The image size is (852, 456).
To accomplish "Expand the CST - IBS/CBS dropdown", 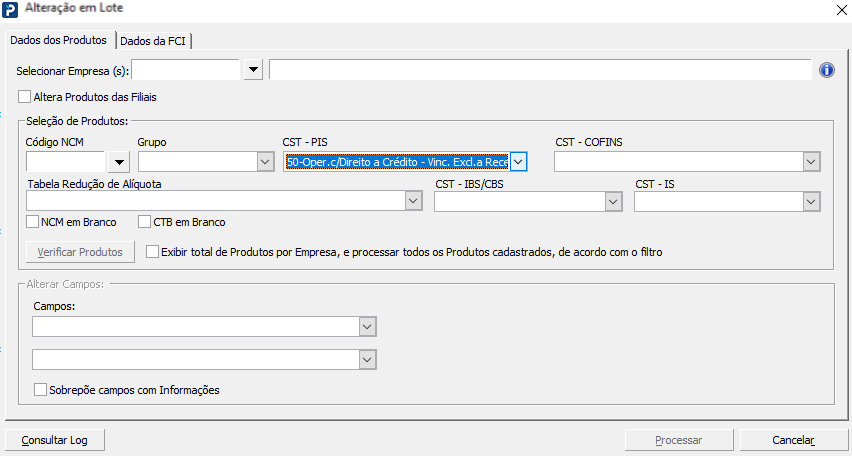I will click(x=613, y=201).
